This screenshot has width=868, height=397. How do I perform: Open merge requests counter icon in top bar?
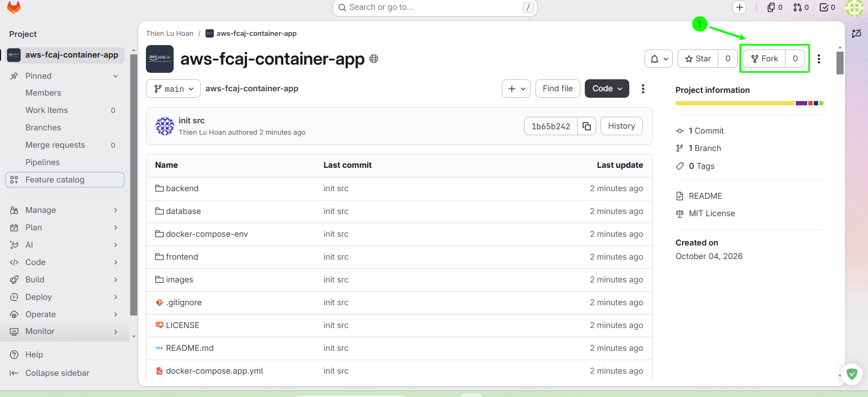[801, 7]
